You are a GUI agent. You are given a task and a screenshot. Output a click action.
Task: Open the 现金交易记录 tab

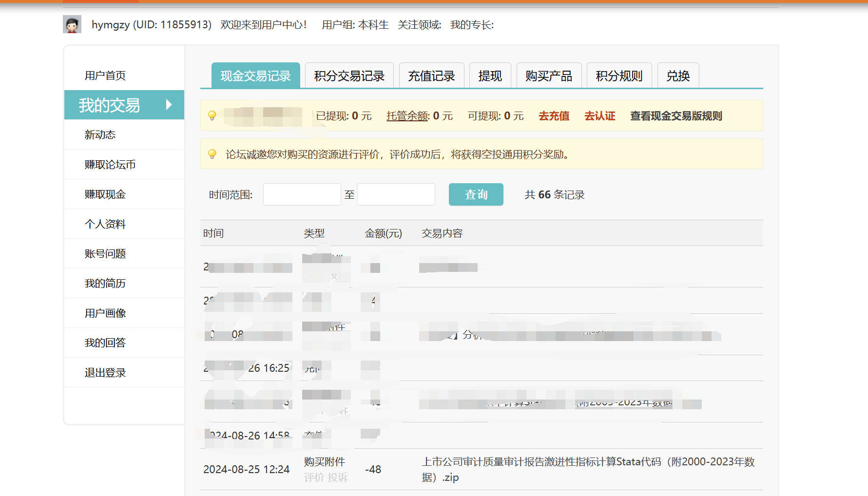click(255, 76)
